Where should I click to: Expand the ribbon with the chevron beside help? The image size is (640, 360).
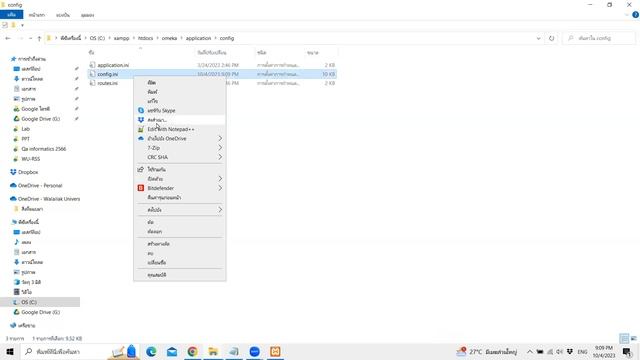click(627, 15)
